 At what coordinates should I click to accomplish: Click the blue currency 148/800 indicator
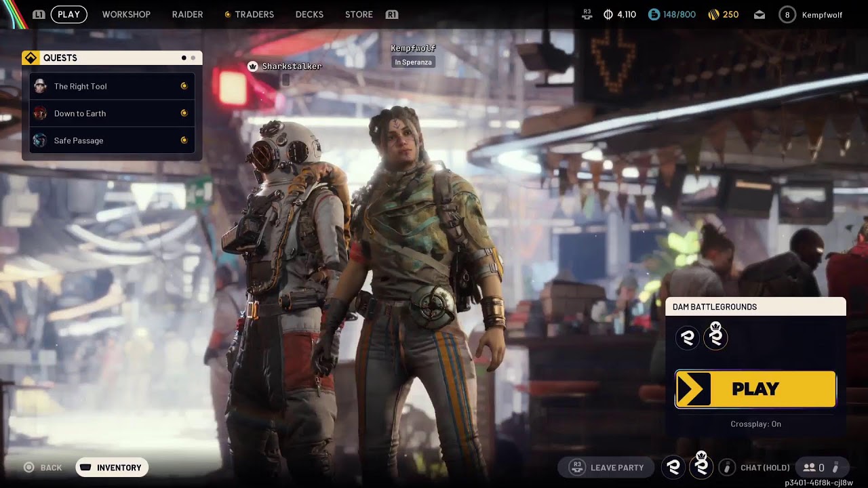click(x=671, y=14)
